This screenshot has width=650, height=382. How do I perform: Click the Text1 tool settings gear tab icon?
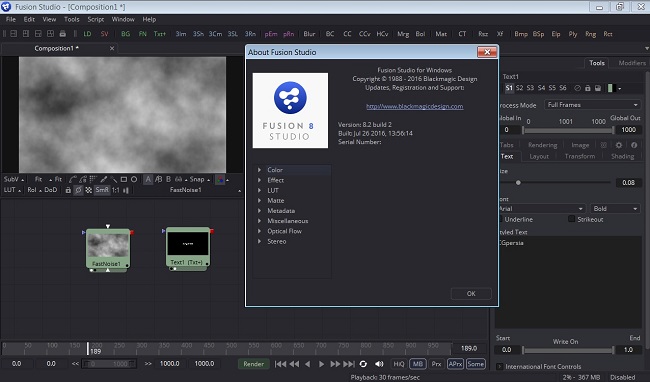click(618, 145)
